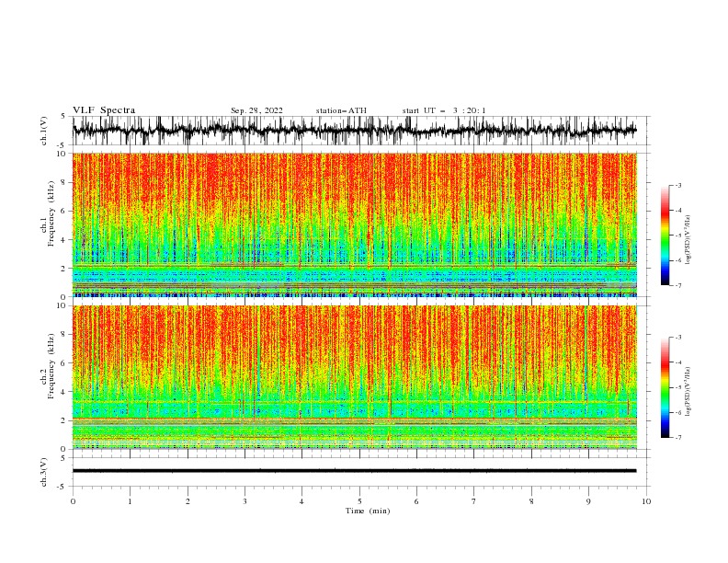Click the "8" kHz tick on ch.1 axis

click(64, 182)
